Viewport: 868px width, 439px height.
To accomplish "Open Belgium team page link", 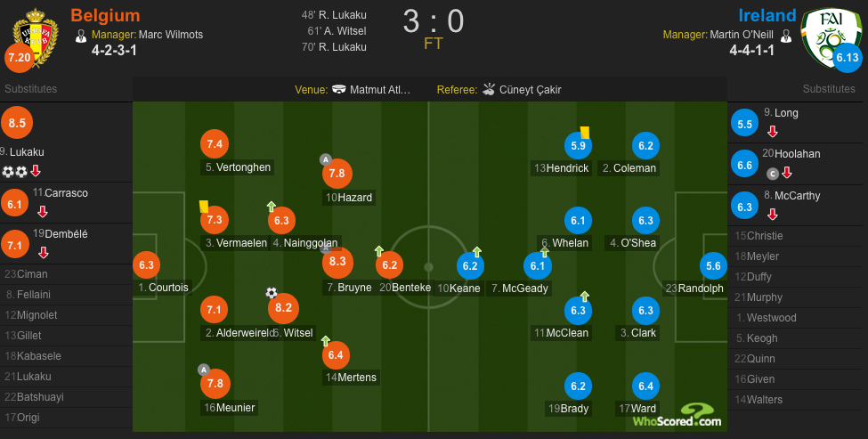I will pyautogui.click(x=105, y=15).
